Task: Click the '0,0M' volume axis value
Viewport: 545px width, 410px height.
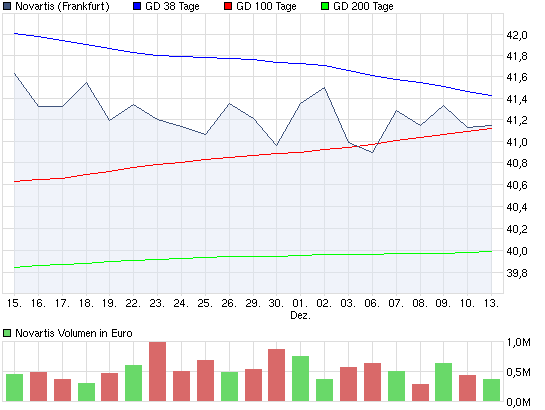Action: [x=519, y=402]
